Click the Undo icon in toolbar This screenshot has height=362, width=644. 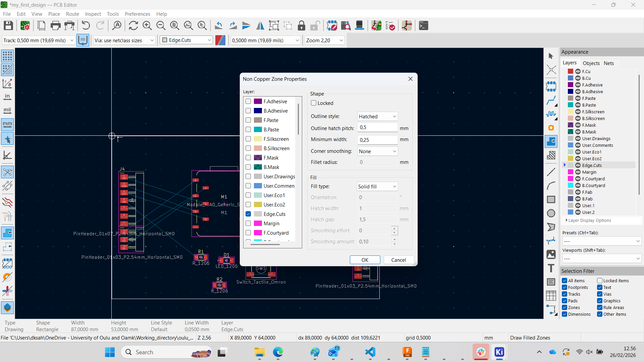pos(86,25)
